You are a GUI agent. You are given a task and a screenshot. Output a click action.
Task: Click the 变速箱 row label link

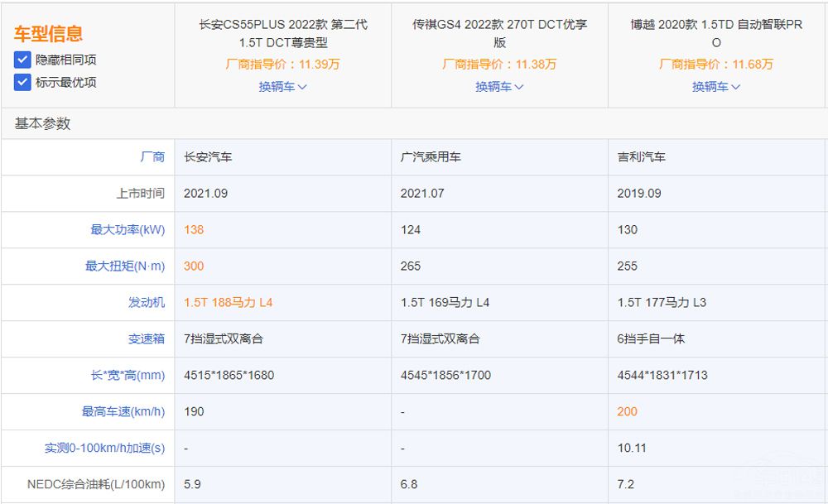(147, 339)
